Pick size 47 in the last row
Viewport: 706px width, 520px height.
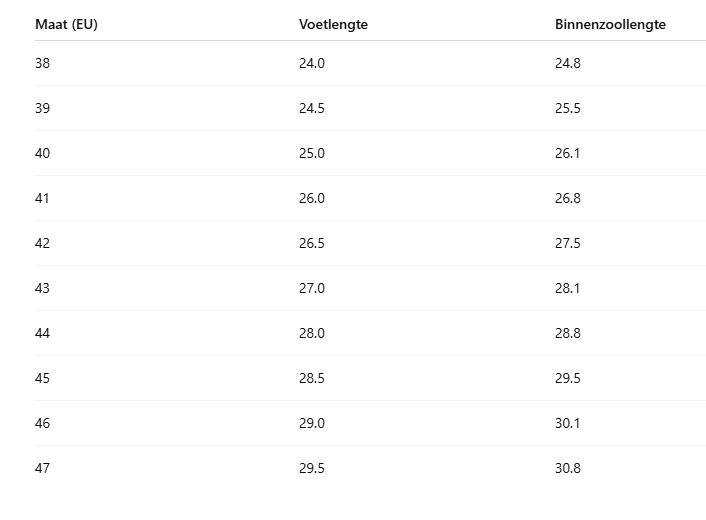pos(43,468)
